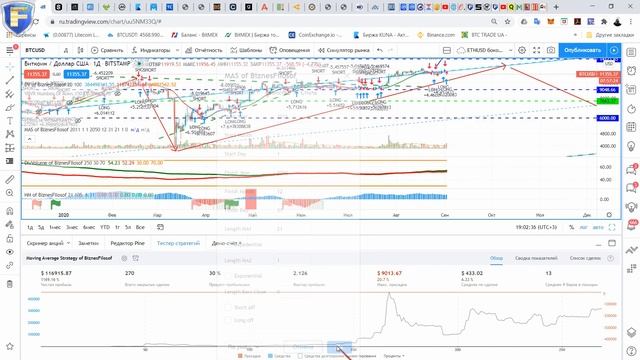Screen dimensions: 640x360
Task: Create an alert via Оповещения
Action: pos(289,50)
